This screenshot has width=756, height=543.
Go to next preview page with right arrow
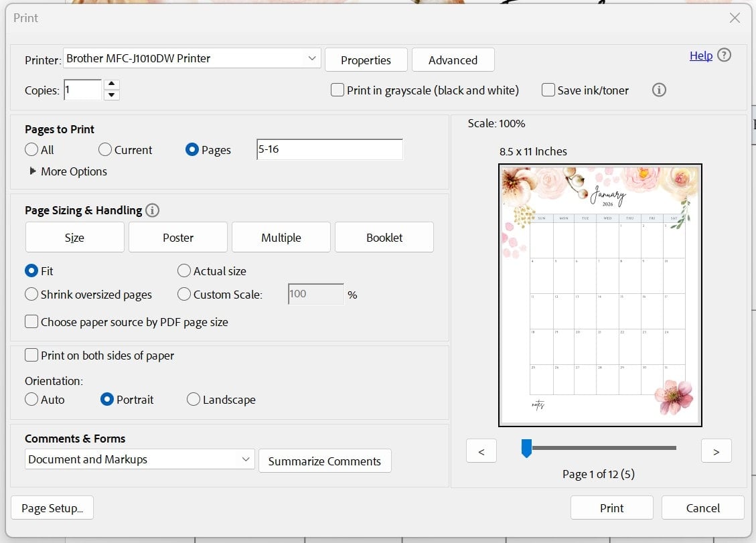pos(716,451)
